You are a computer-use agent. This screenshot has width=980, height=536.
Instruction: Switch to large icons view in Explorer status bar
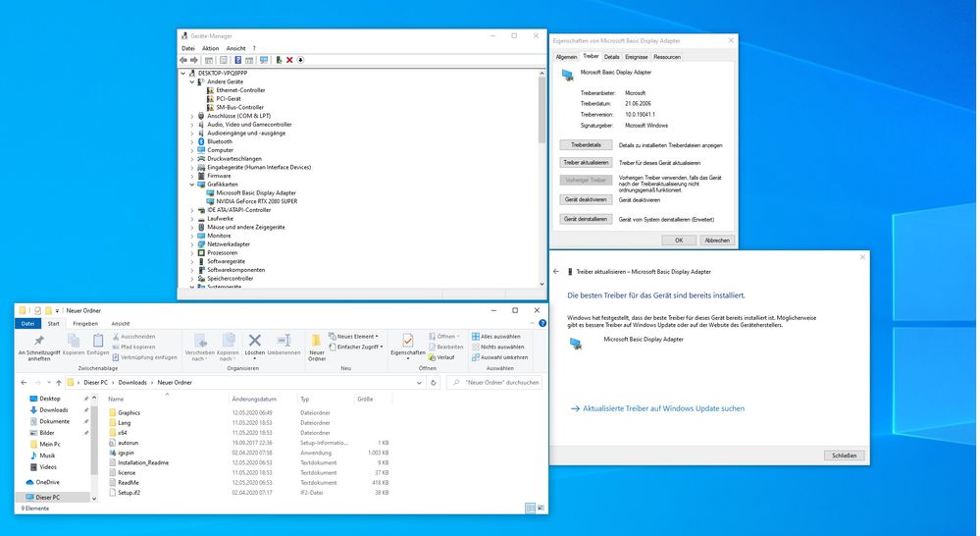point(540,509)
